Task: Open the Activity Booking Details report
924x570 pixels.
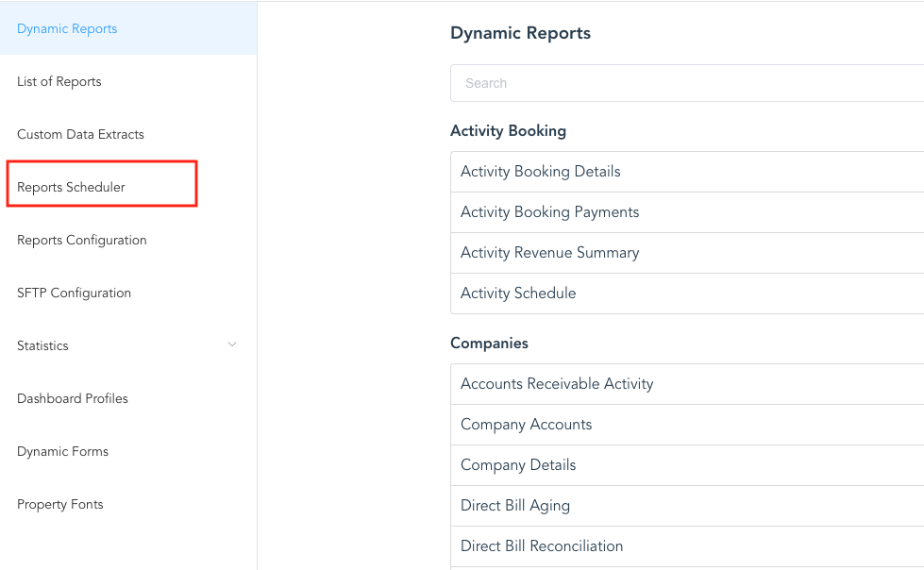Action: 540,171
